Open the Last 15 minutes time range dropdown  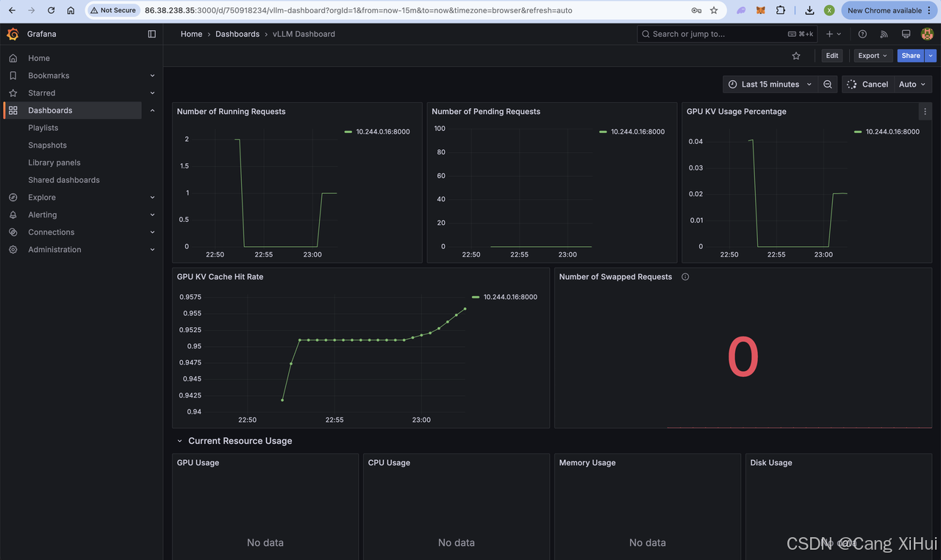pos(770,84)
